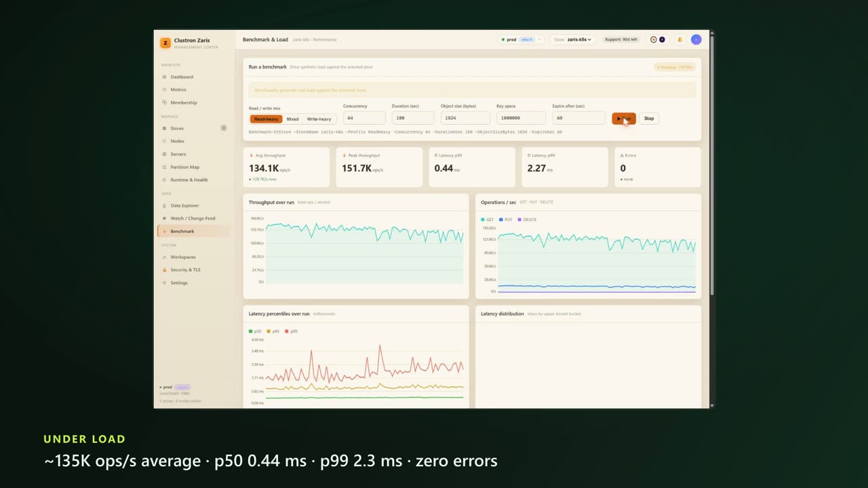Click the Benchmark lightning icon in sidebar

[164, 231]
